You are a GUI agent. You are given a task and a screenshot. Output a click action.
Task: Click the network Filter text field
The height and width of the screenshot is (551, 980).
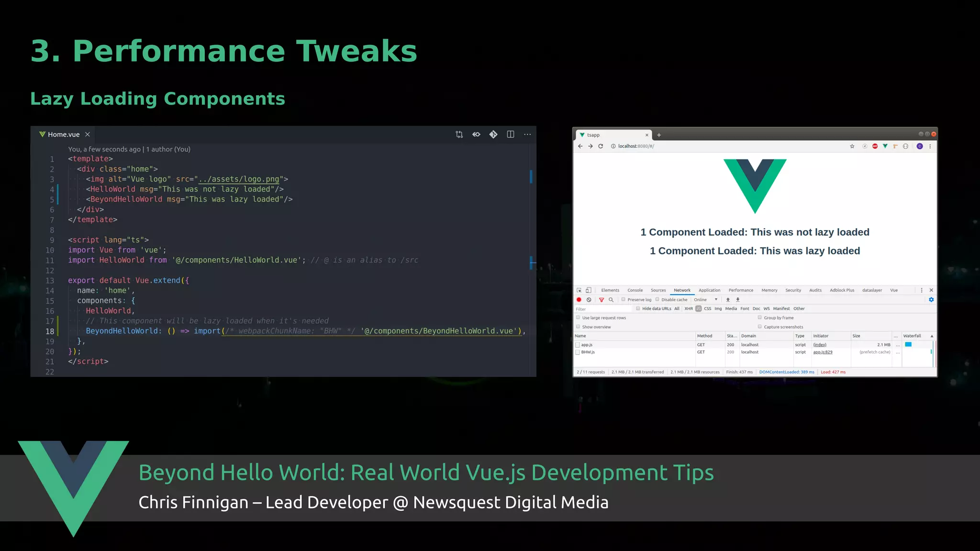tap(603, 309)
